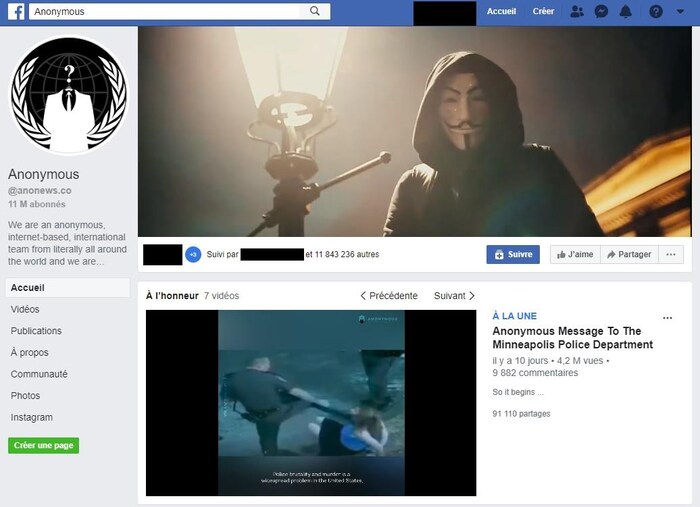Viewport: 700px width, 507px height.
Task: Open Communauté in the sidebar
Action: (39, 374)
